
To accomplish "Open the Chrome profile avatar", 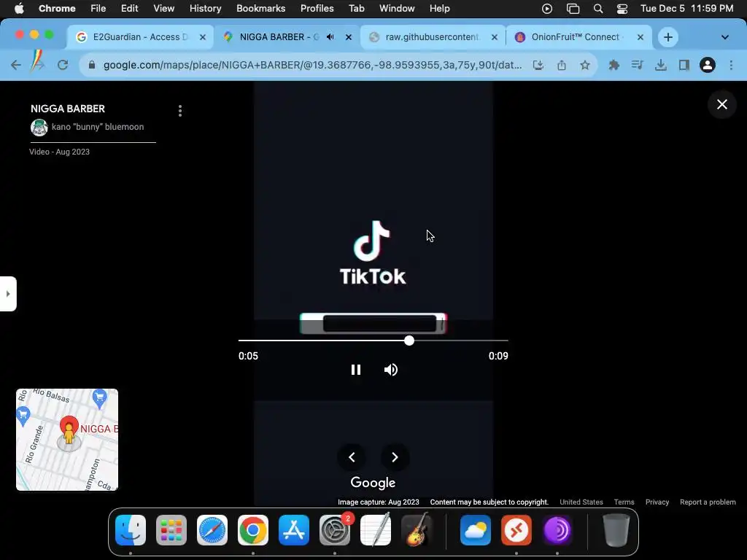I will coord(708,65).
